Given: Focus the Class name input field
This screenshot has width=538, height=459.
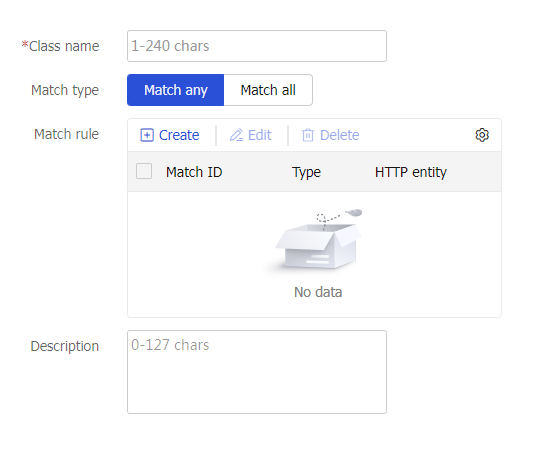Looking at the screenshot, I should (257, 46).
